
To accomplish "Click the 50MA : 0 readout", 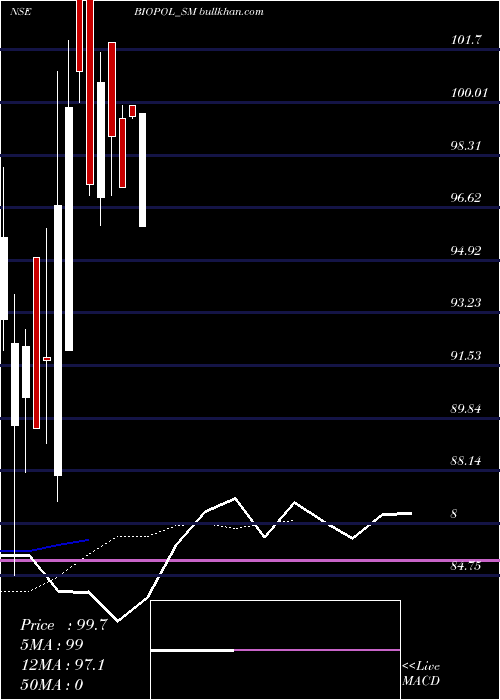I will [52, 685].
